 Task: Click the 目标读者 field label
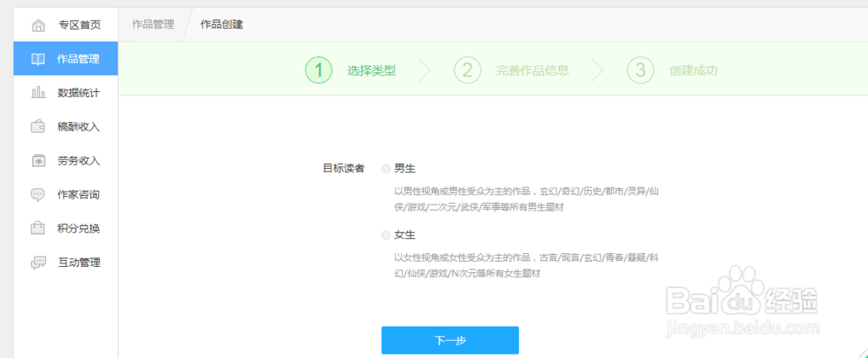pyautogui.click(x=344, y=168)
